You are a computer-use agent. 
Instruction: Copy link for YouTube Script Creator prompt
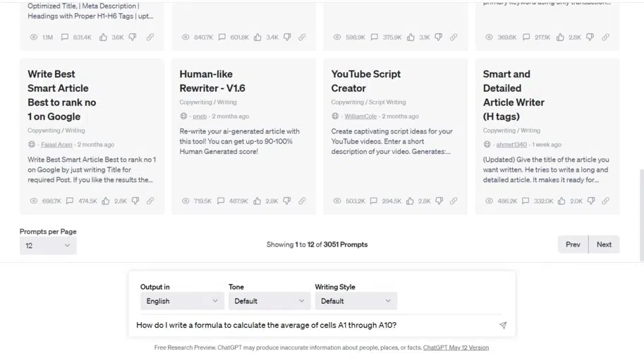pyautogui.click(x=454, y=201)
